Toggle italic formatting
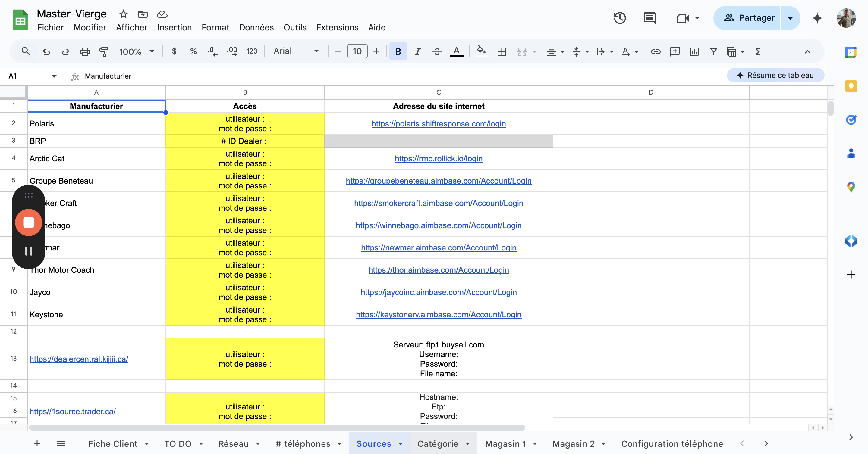This screenshot has width=868, height=454. [417, 51]
